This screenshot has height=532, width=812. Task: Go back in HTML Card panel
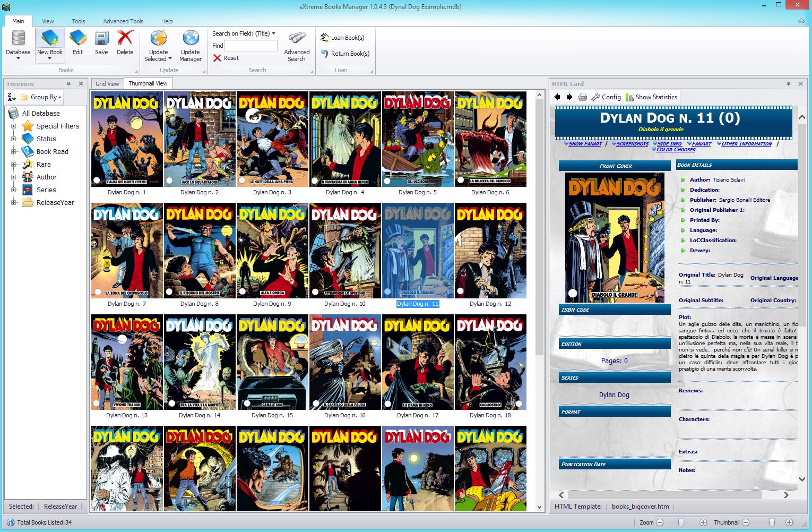click(x=557, y=97)
